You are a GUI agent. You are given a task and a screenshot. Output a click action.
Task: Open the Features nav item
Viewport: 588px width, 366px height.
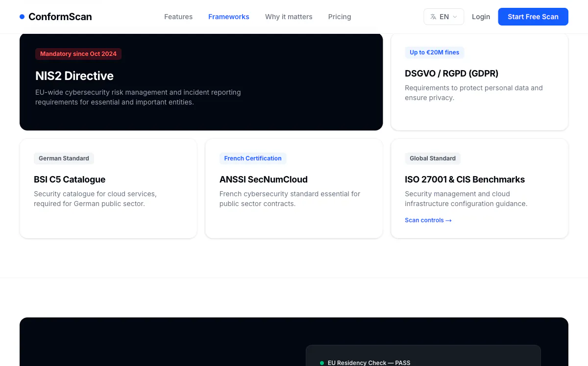(x=178, y=17)
